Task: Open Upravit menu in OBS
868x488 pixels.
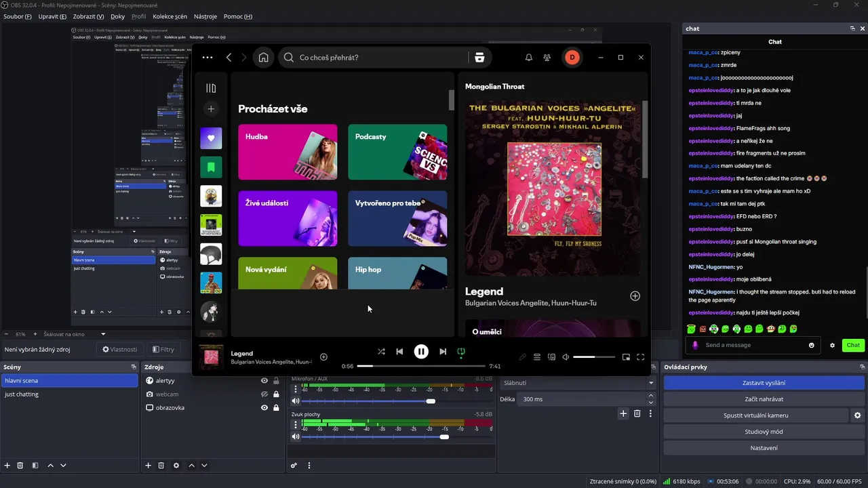Action: [52, 16]
